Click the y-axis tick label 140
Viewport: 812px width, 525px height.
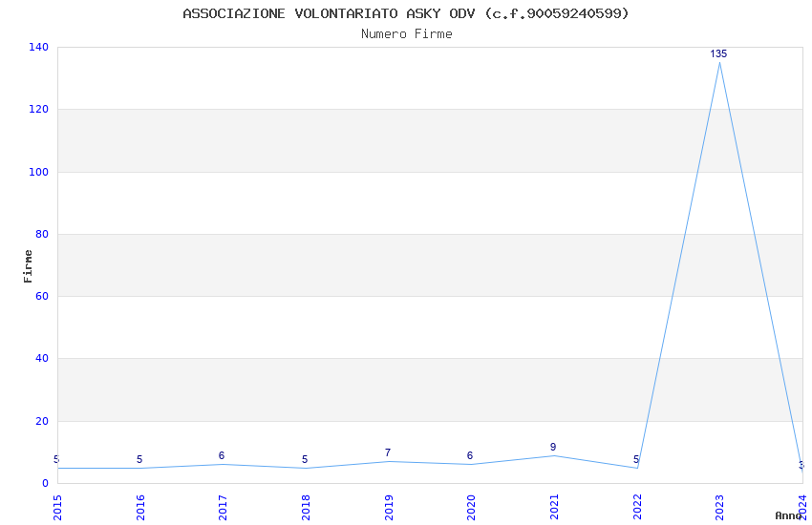(x=38, y=47)
